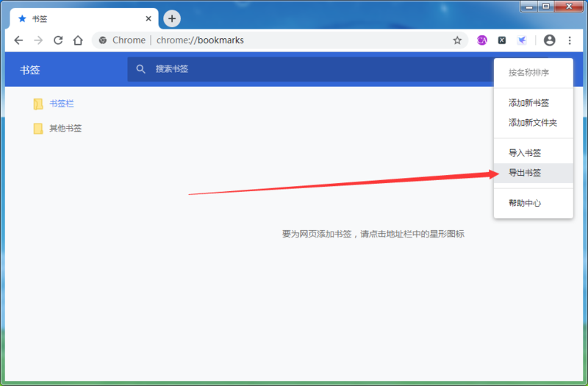Click the 书签栏 folder icon
The image size is (588, 386).
(38, 104)
